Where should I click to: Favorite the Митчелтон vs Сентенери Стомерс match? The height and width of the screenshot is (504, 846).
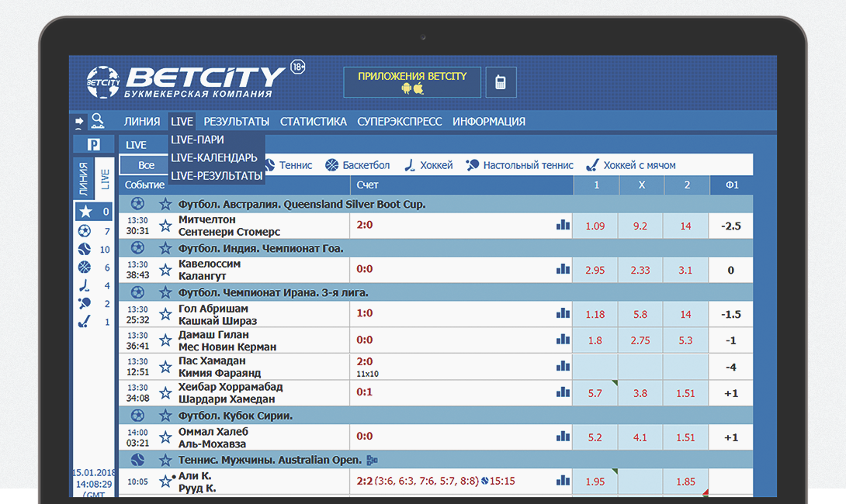coord(165,226)
